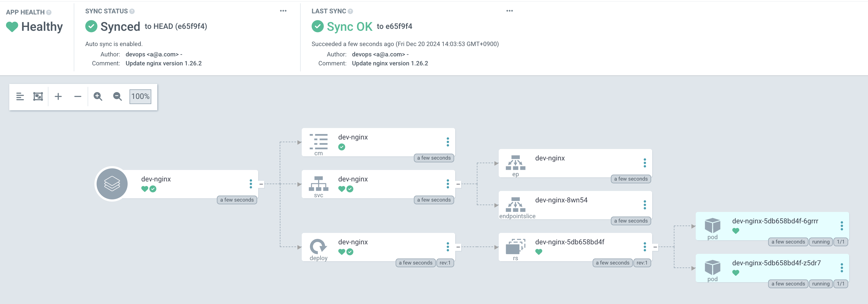Click the 100% zoom level field
The width and height of the screenshot is (868, 304).
pyautogui.click(x=140, y=96)
